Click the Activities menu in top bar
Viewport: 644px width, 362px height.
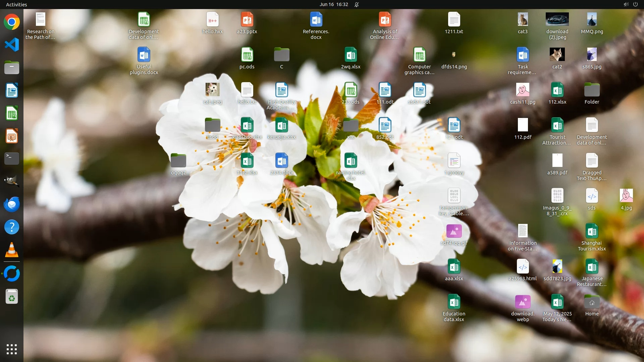[16, 4]
